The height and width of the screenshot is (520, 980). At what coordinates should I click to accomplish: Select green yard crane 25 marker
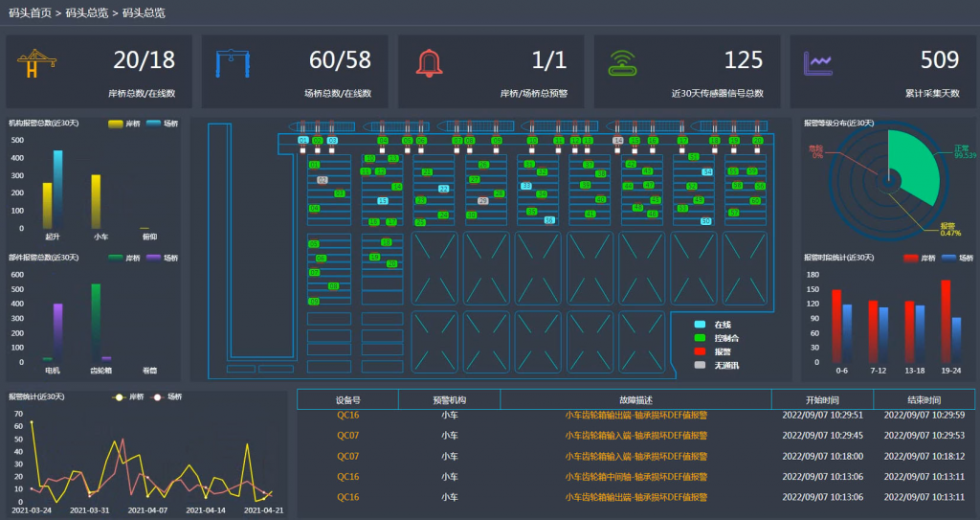point(420,222)
